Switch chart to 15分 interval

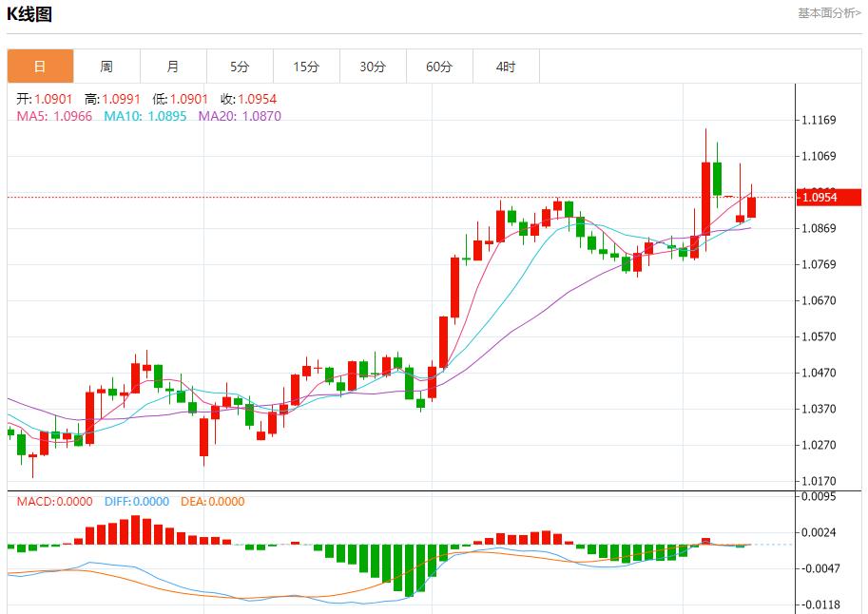[306, 67]
